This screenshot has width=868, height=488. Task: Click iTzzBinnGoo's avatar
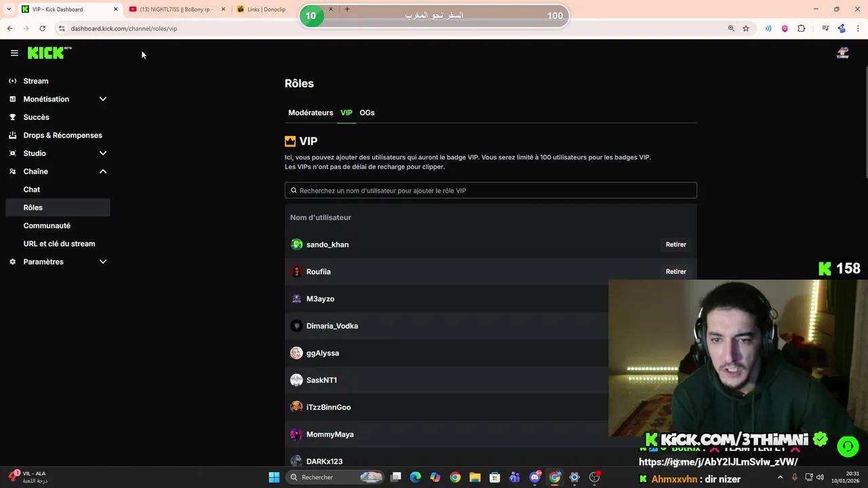[296, 407]
